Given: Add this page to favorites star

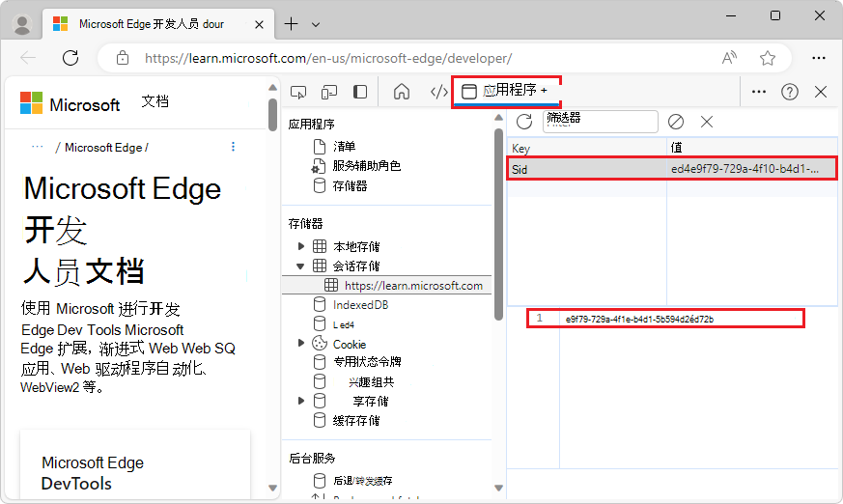Looking at the screenshot, I should pos(767,58).
